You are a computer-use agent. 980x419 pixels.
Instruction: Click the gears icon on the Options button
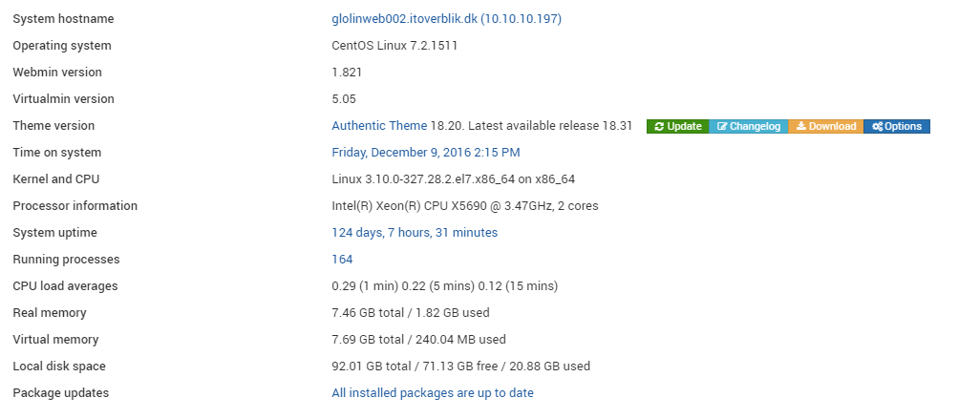[878, 127]
